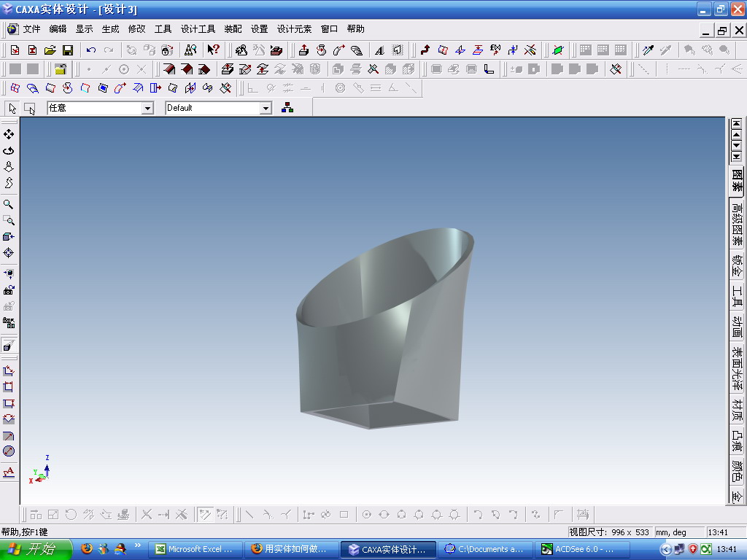
Task: Open the 文件 (File) menu
Action: pos(31,29)
